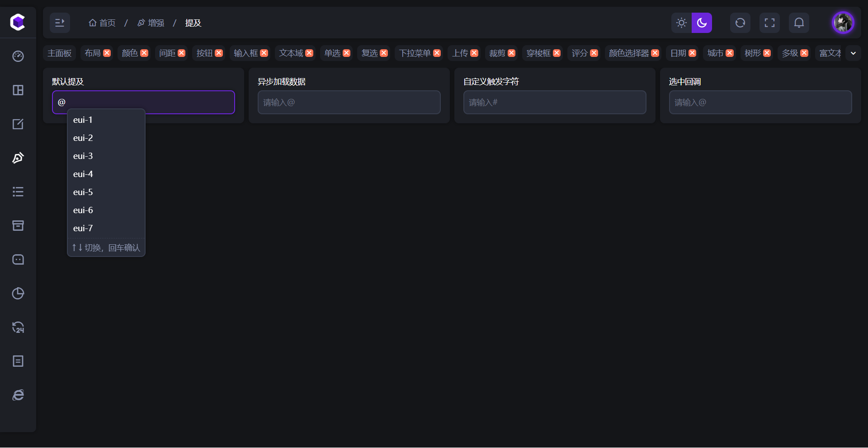
Task: Expand the tabs overflow dropdown chevron
Action: pos(853,53)
